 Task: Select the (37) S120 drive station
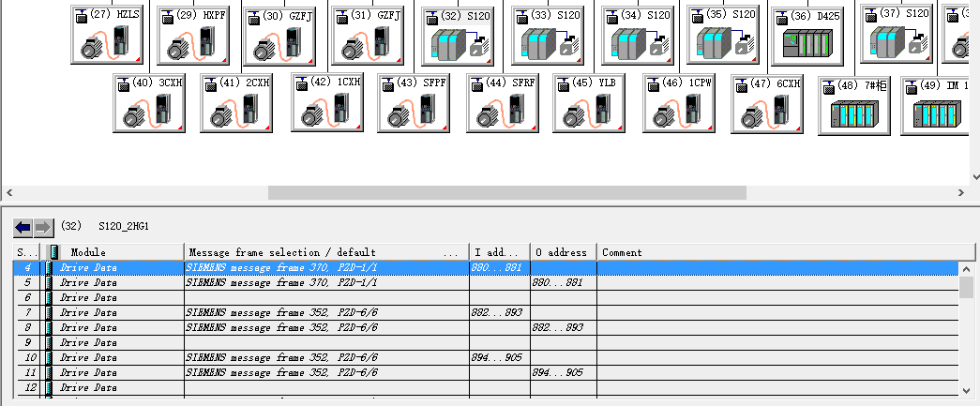[897, 33]
